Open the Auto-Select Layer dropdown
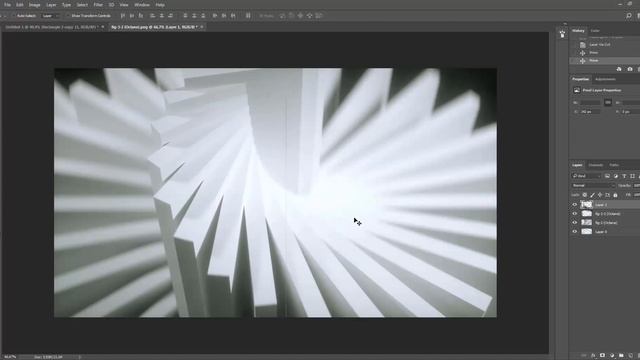This screenshot has width=640, height=360. [51, 16]
